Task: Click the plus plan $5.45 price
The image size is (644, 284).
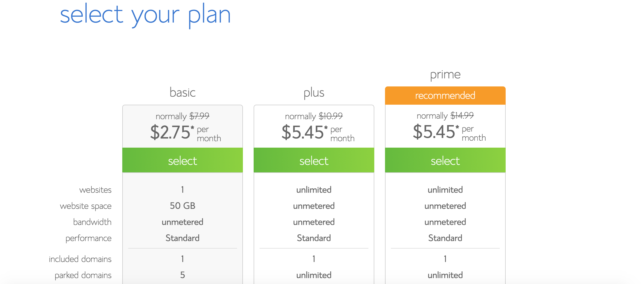Action: click(303, 132)
